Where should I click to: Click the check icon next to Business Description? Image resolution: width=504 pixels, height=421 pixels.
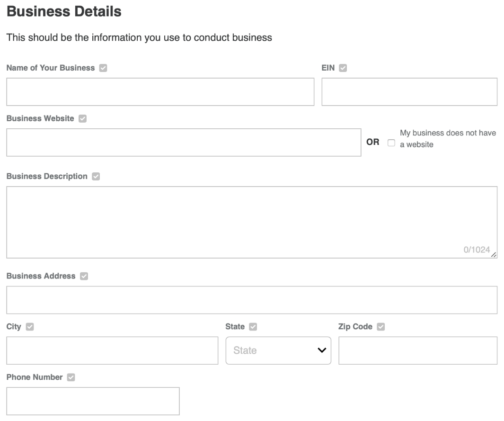96,177
